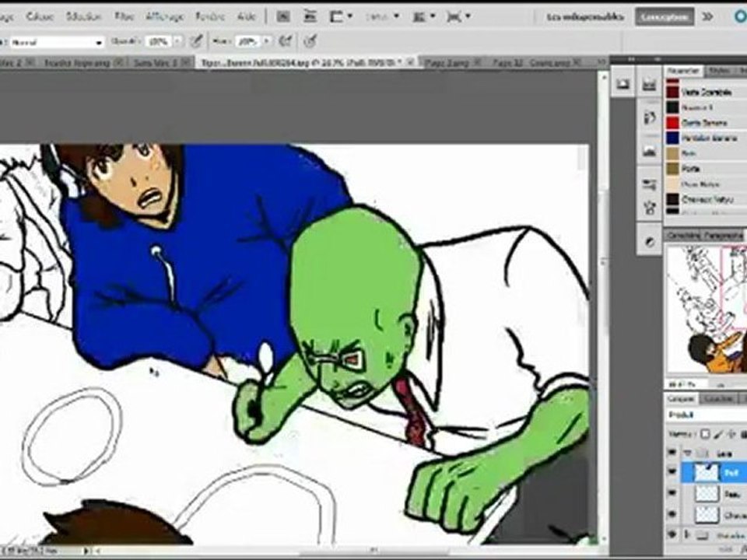
Task: Open the Calque menu
Action: click(40, 16)
